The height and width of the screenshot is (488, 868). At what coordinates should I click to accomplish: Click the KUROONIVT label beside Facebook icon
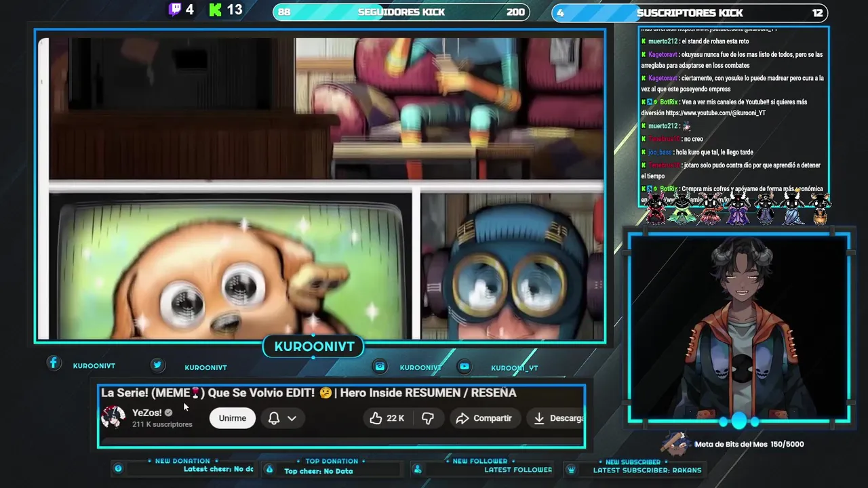point(94,366)
